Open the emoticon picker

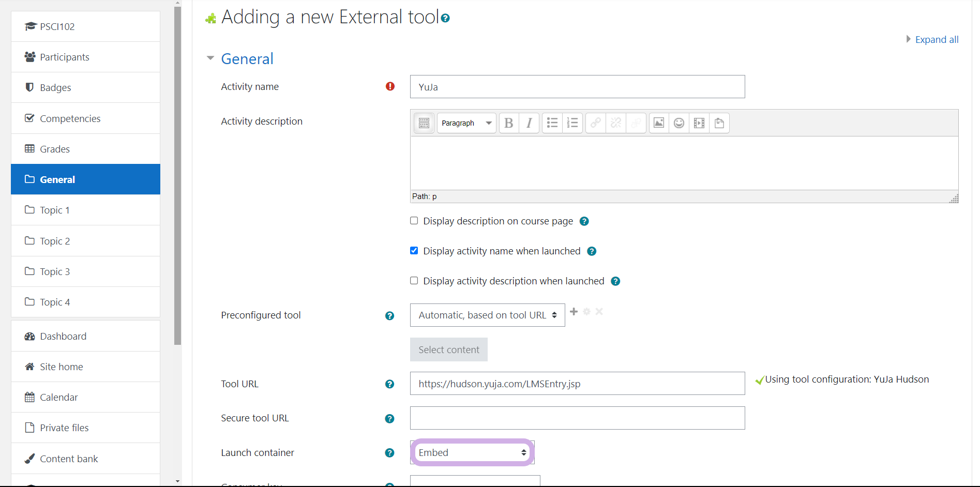[x=679, y=123]
